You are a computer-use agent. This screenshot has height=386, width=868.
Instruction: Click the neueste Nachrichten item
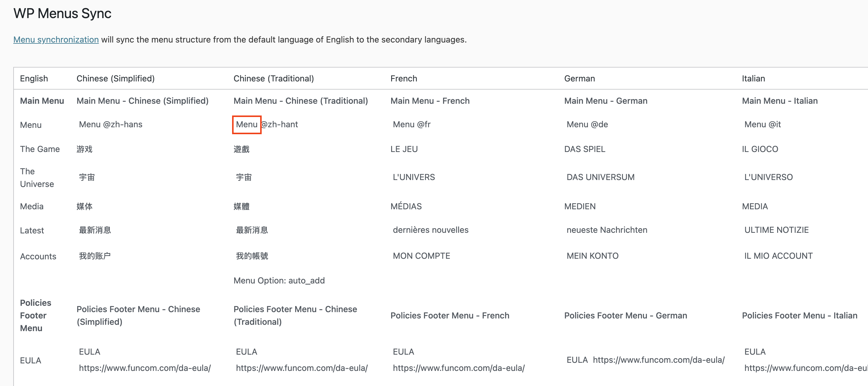coord(607,230)
